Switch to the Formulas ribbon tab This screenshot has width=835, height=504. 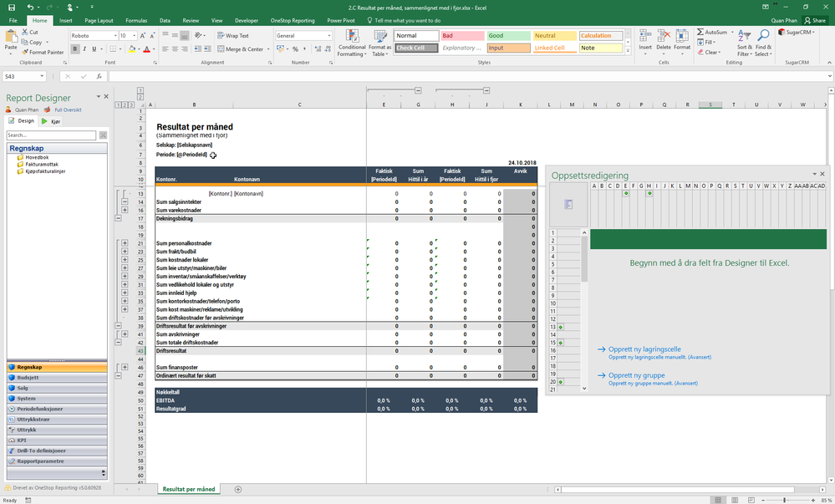click(x=136, y=20)
